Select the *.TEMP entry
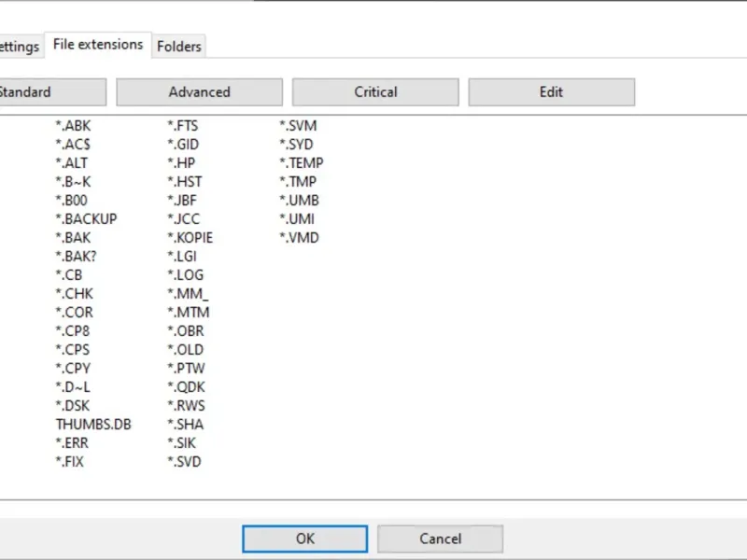 click(302, 162)
